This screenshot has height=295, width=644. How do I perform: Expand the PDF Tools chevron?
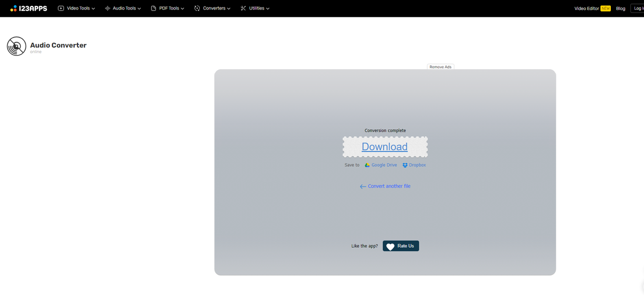(183, 9)
